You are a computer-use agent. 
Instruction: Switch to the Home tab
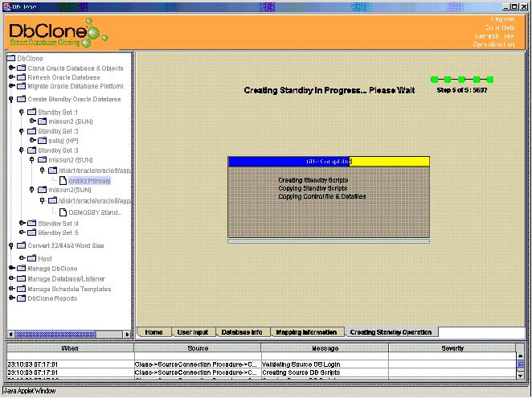point(153,332)
